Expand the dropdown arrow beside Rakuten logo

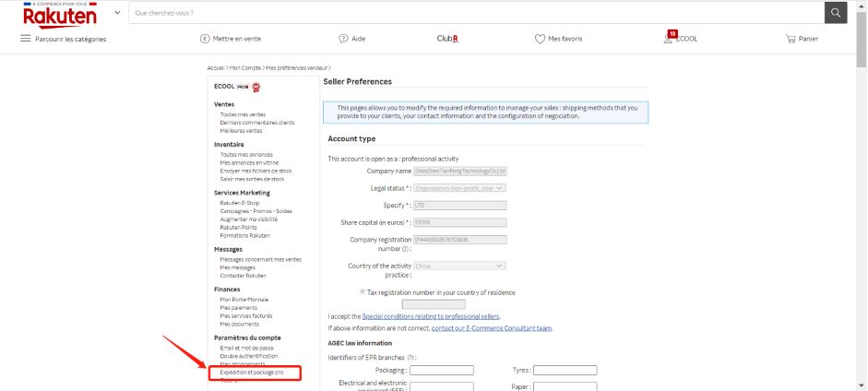116,14
